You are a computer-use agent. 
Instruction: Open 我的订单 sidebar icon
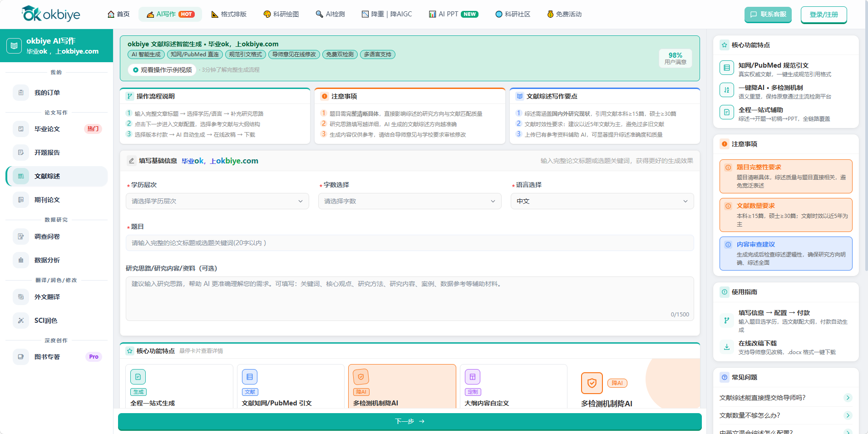coord(21,93)
